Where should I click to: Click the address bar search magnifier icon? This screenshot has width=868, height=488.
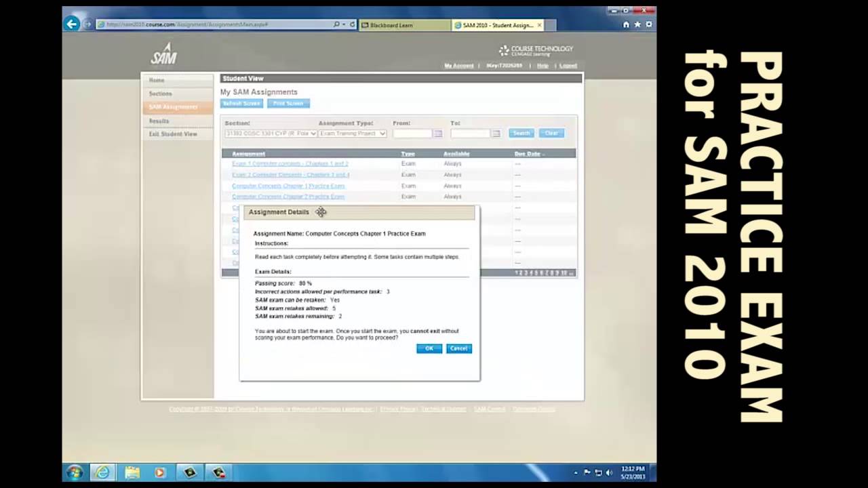click(x=336, y=24)
